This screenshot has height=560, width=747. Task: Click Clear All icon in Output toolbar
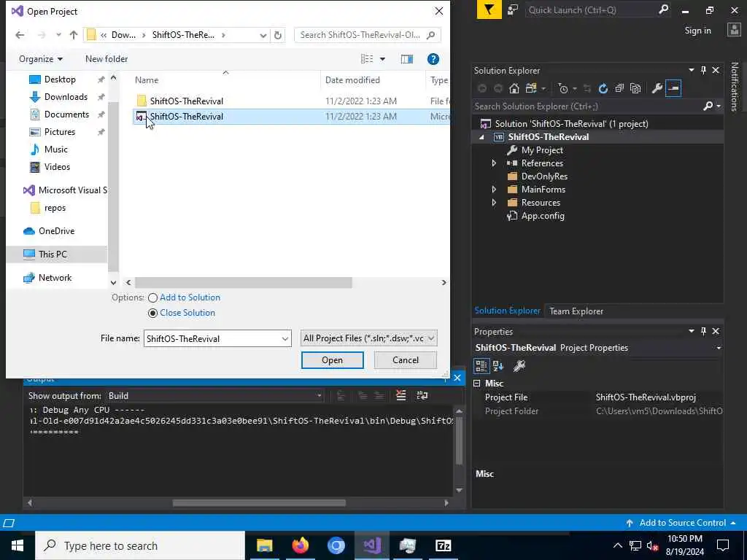tap(401, 395)
